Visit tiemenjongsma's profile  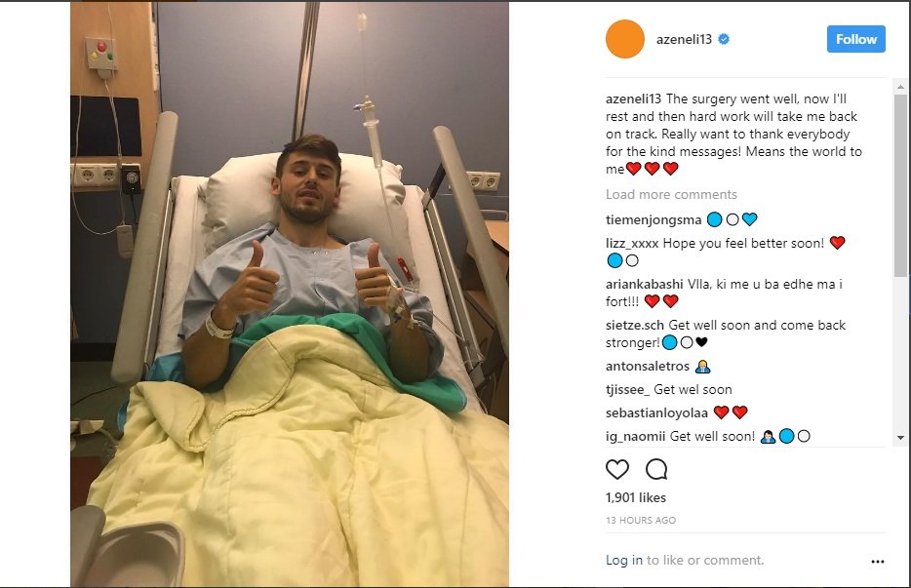[x=654, y=219]
